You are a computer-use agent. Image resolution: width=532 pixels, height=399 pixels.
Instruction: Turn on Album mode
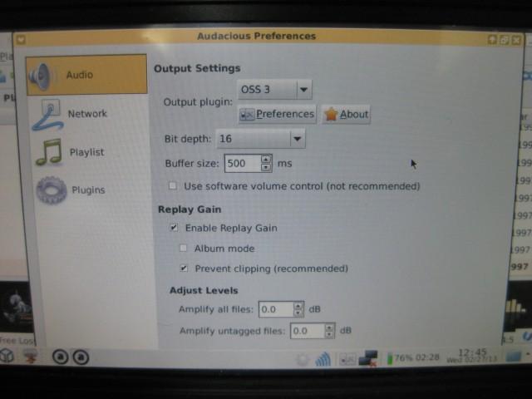coord(184,249)
